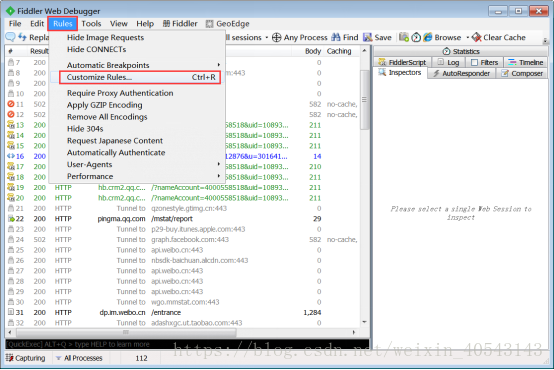Switch to the Statistics tab
554x370 pixels.
point(461,51)
